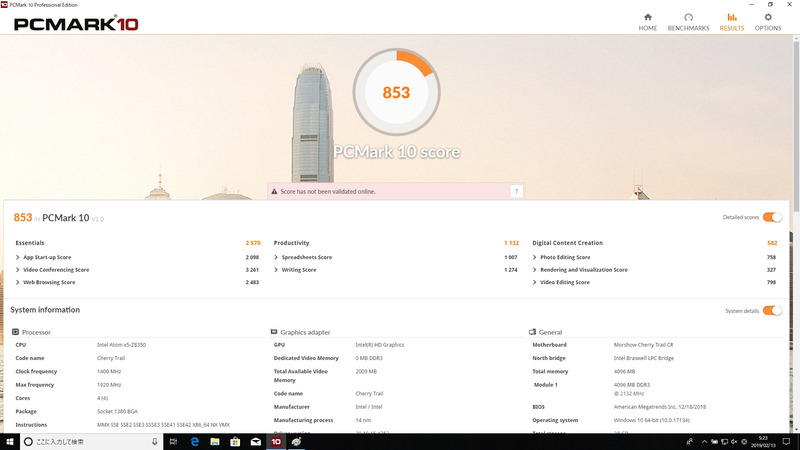Click the microphone icon in search box
The image size is (800, 450).
point(155,442)
